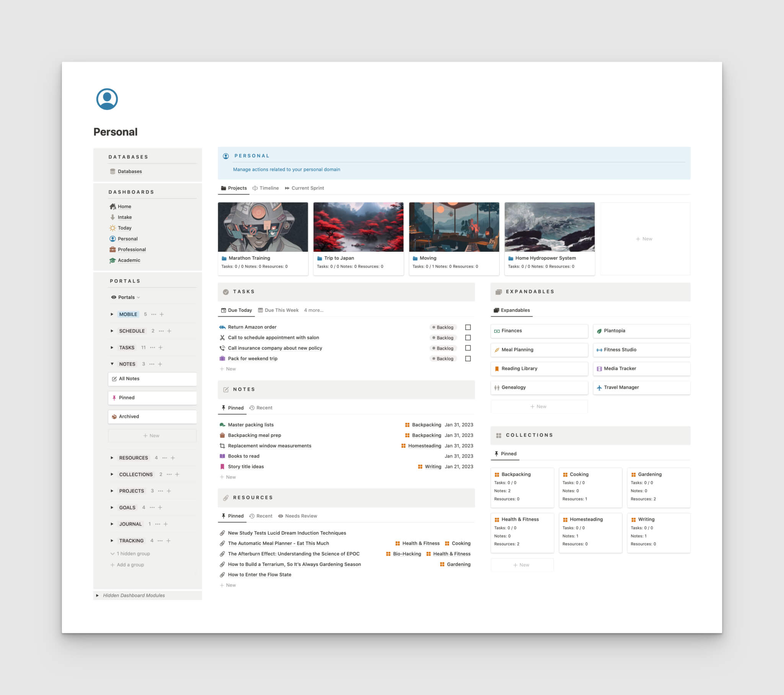
Task: Open the Trip to Japan project thumbnail
Action: click(x=358, y=227)
